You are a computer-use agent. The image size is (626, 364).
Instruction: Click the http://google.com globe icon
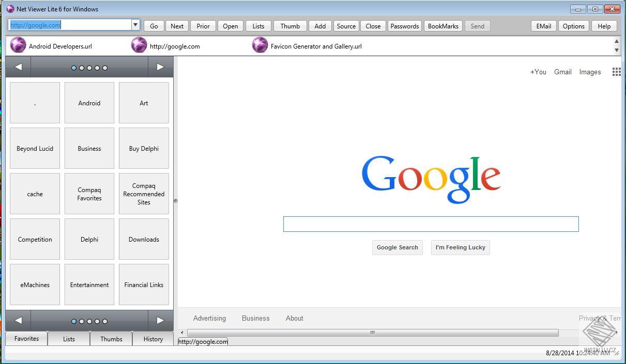click(139, 45)
